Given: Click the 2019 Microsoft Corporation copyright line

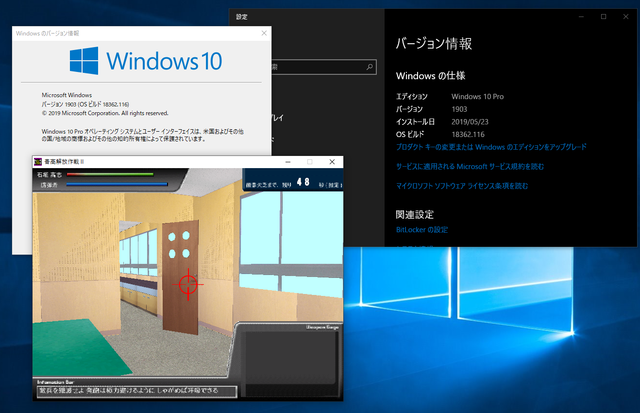Looking at the screenshot, I should [105, 113].
